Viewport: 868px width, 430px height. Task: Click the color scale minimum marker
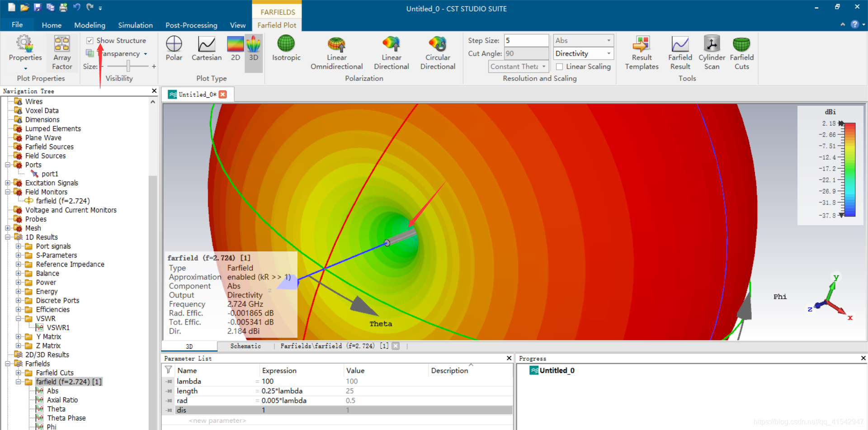(x=841, y=215)
